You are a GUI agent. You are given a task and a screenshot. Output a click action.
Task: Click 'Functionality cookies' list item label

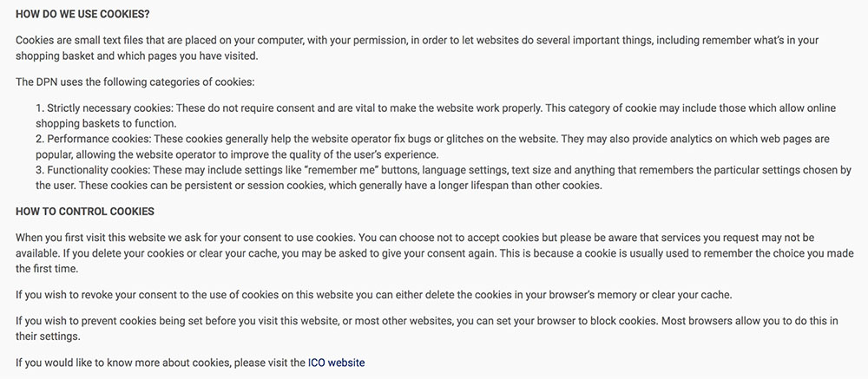(x=98, y=170)
